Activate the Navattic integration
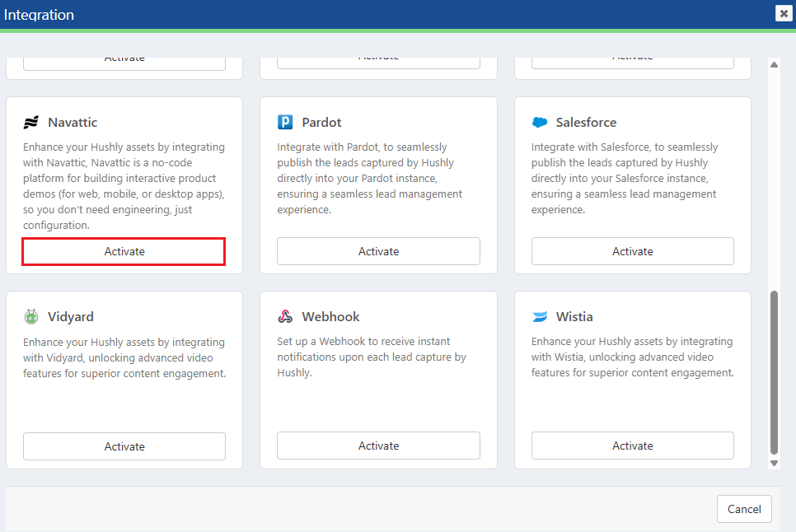The width and height of the screenshot is (796, 532). tap(124, 251)
